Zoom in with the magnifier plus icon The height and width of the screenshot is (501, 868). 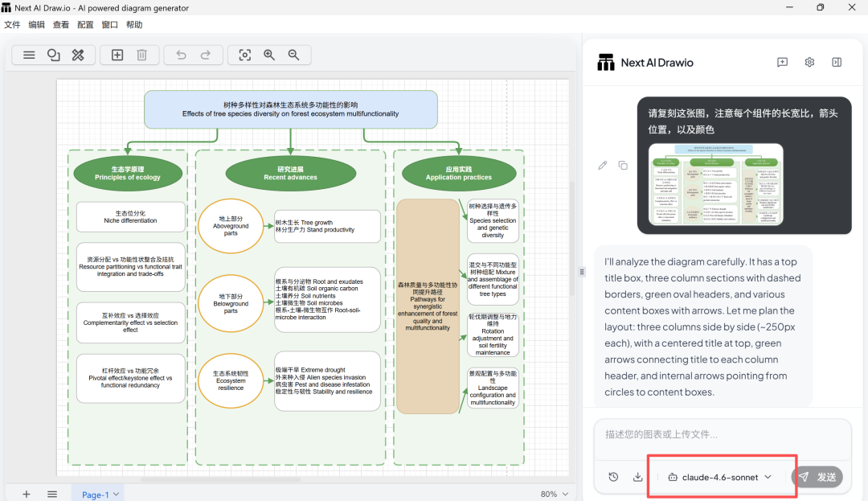[269, 55]
